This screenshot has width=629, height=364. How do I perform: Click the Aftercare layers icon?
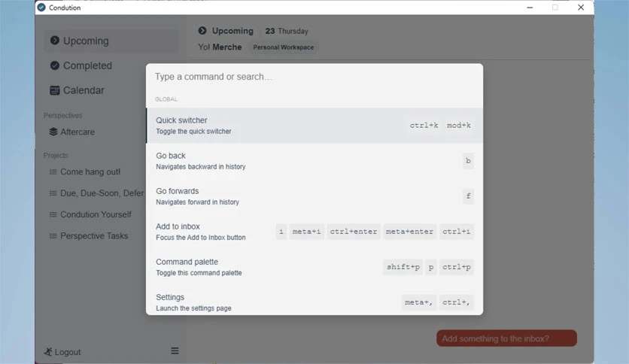click(x=53, y=132)
